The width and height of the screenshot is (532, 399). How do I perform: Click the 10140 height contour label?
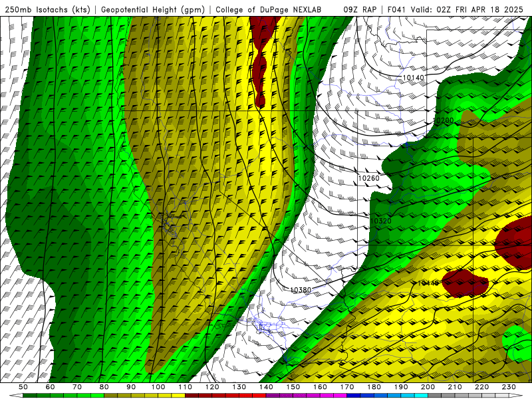coord(413,78)
